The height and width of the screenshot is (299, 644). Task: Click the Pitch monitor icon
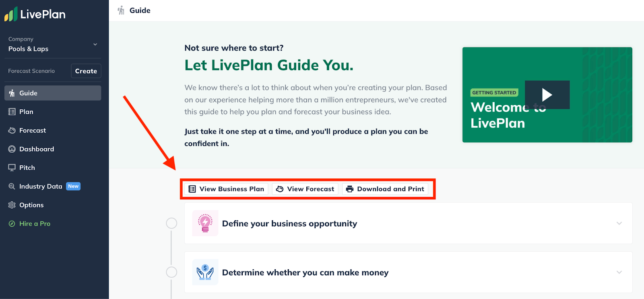(12, 168)
